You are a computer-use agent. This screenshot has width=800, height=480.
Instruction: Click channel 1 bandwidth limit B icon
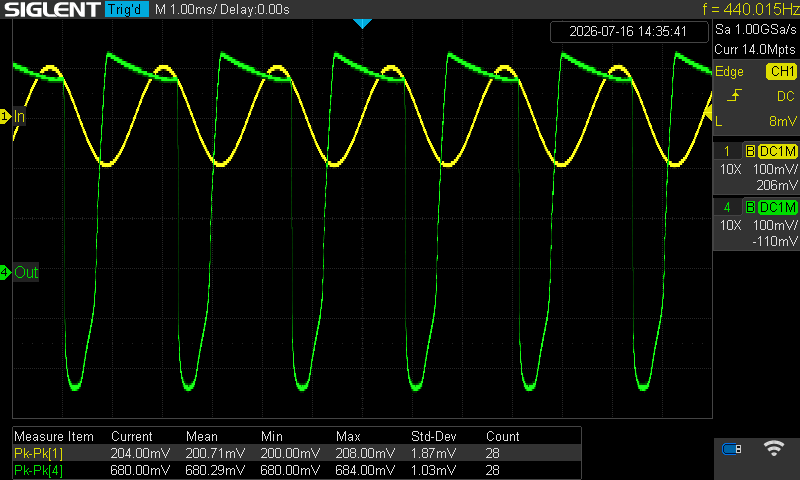[750, 151]
